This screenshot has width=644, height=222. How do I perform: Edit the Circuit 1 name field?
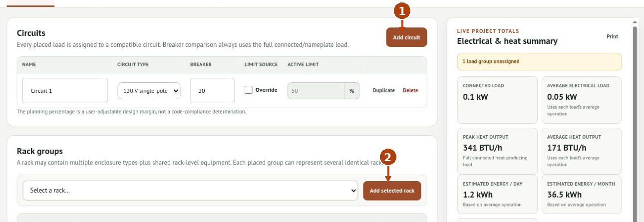click(x=65, y=91)
